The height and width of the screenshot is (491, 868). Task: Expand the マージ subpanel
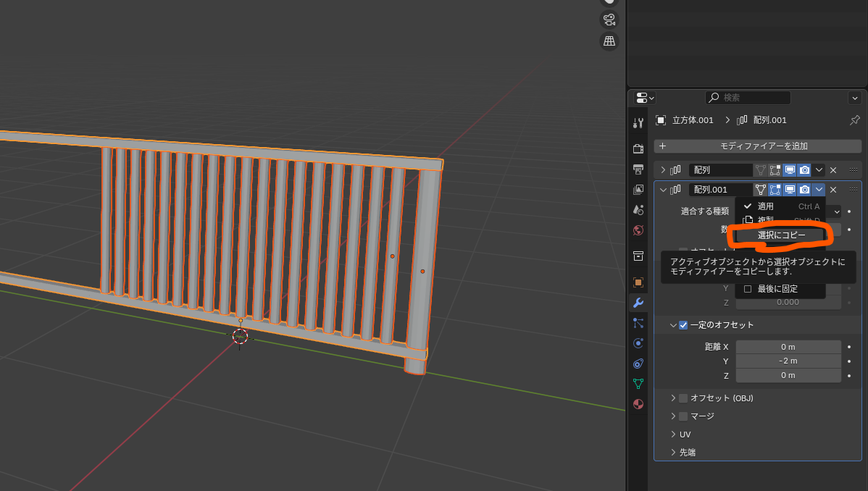(673, 416)
